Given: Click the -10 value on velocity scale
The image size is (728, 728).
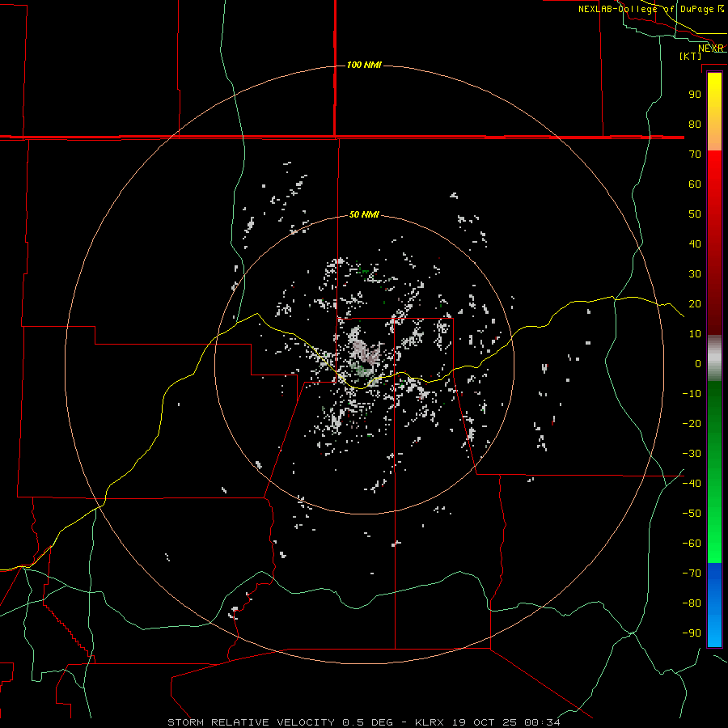Looking at the screenshot, I should (x=692, y=394).
